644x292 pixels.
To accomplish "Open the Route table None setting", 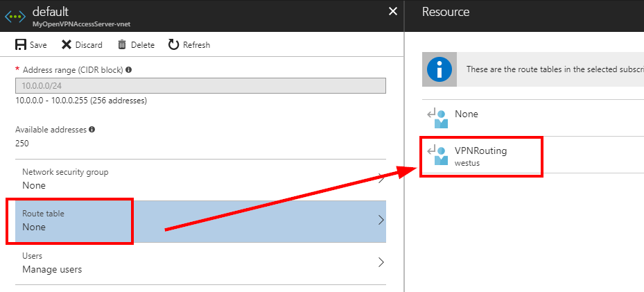I will [200, 221].
